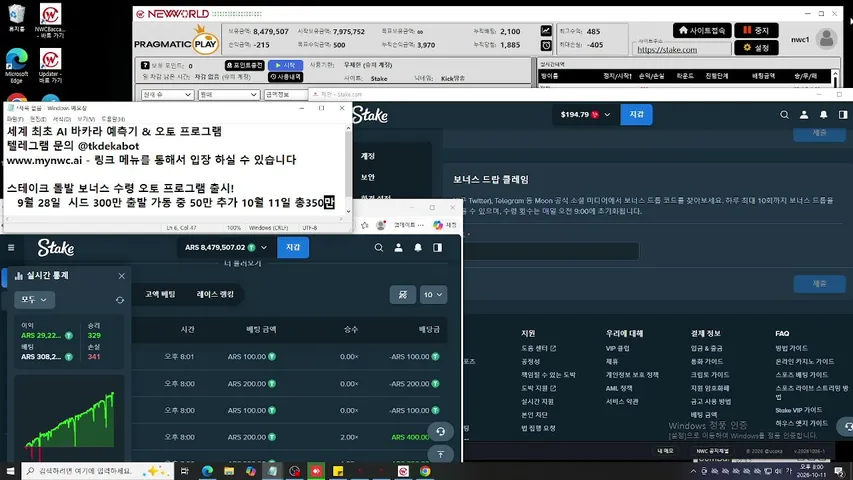
Task: Open 입금 & 출금 footer link
Action: [706, 348]
